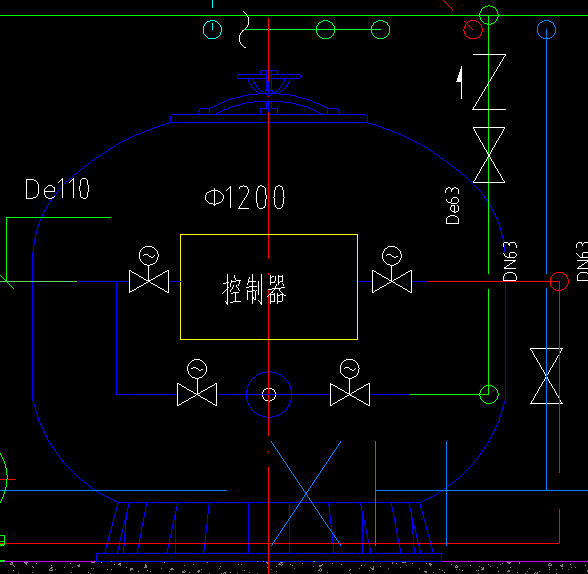Pick the DN63 label beside the tank's right edge
The height and width of the screenshot is (574, 588).
pyautogui.click(x=510, y=261)
